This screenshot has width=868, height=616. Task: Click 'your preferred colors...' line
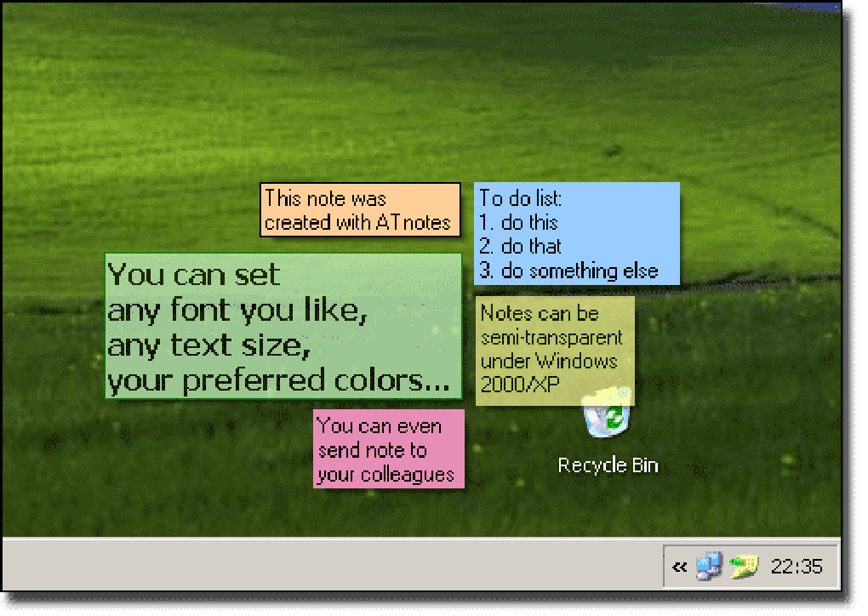tap(278, 381)
